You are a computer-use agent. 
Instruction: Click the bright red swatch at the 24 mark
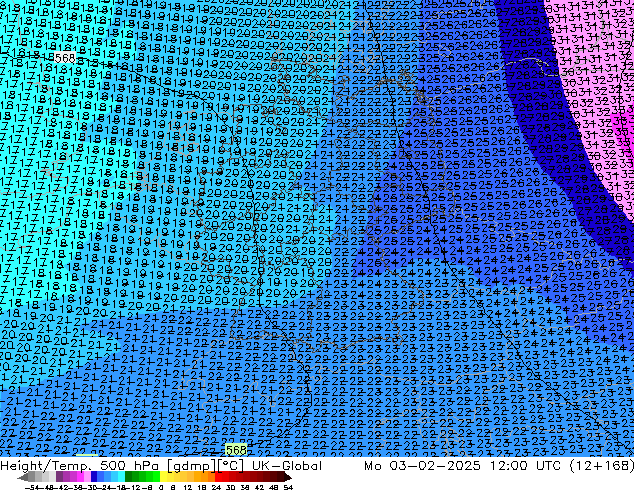pos(218,476)
